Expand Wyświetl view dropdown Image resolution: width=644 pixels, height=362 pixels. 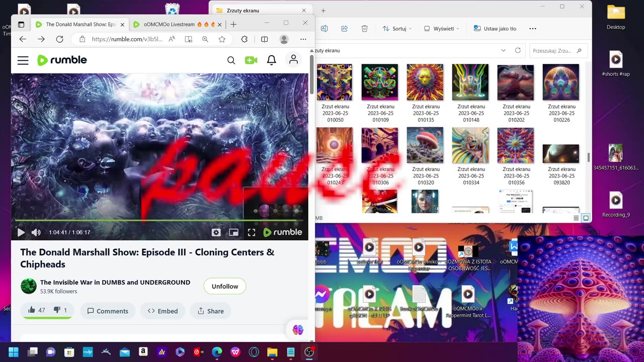point(442,29)
